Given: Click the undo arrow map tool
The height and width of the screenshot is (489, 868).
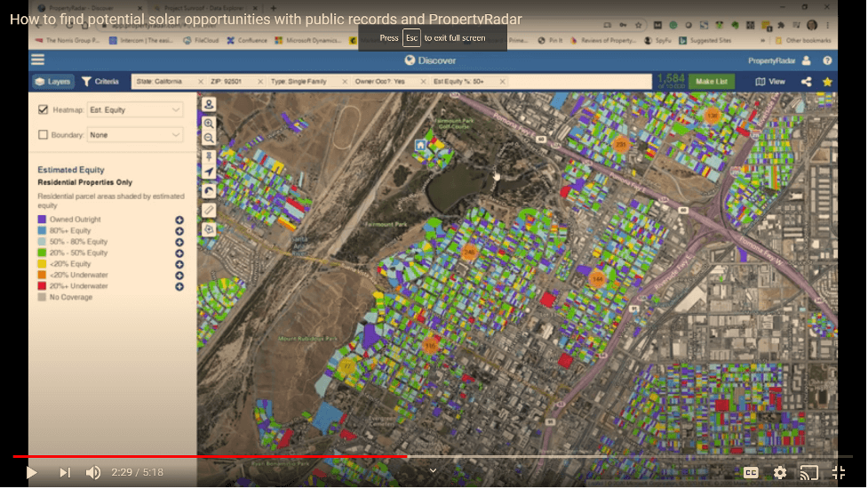Looking at the screenshot, I should 209,191.
